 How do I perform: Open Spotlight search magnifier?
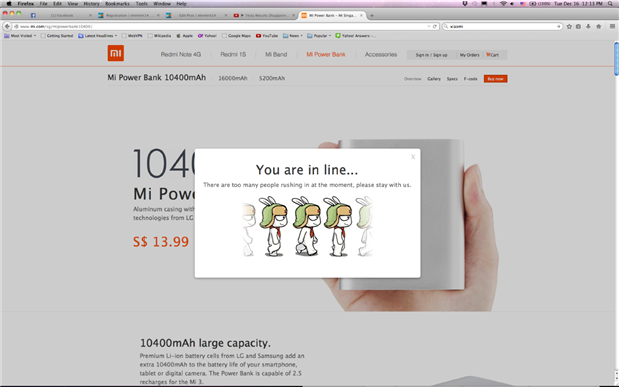[x=611, y=4]
